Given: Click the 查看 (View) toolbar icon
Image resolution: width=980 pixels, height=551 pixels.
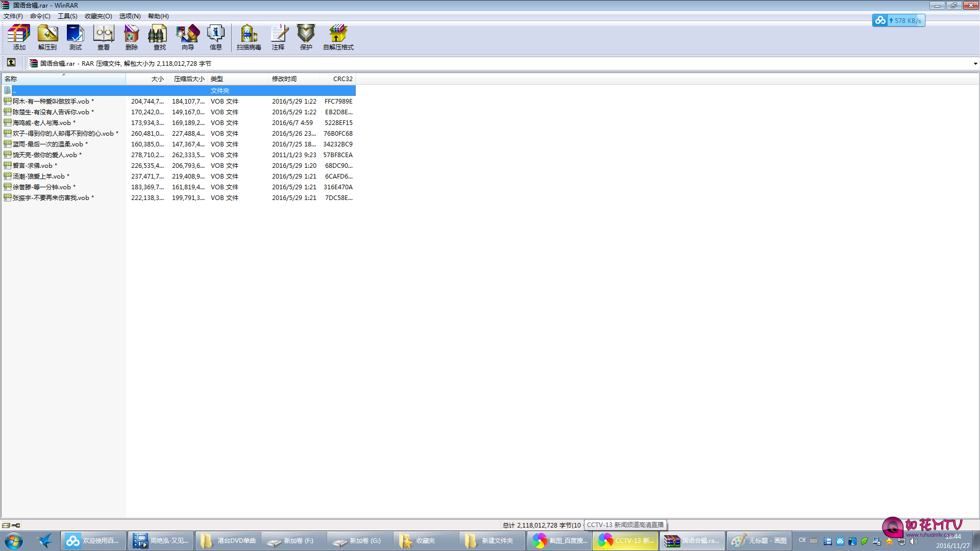Looking at the screenshot, I should [x=104, y=37].
